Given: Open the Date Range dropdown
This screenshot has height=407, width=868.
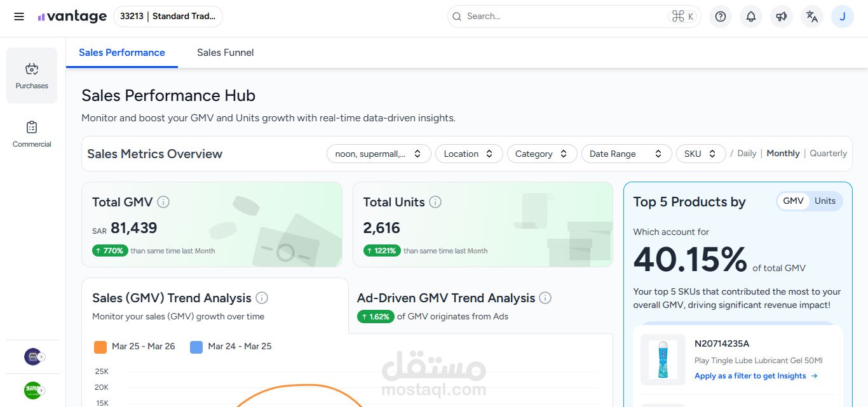Looking at the screenshot, I should [x=627, y=154].
